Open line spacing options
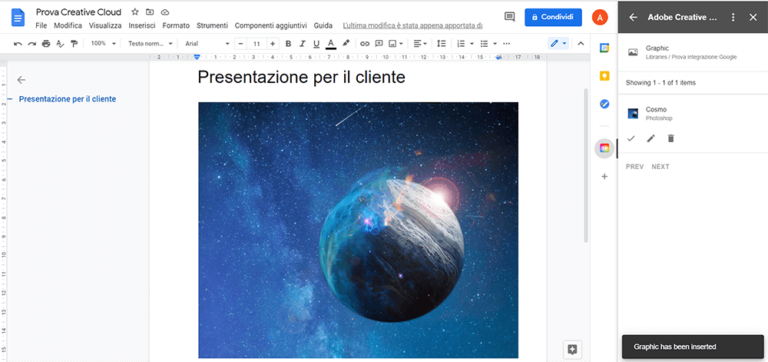 coord(441,44)
